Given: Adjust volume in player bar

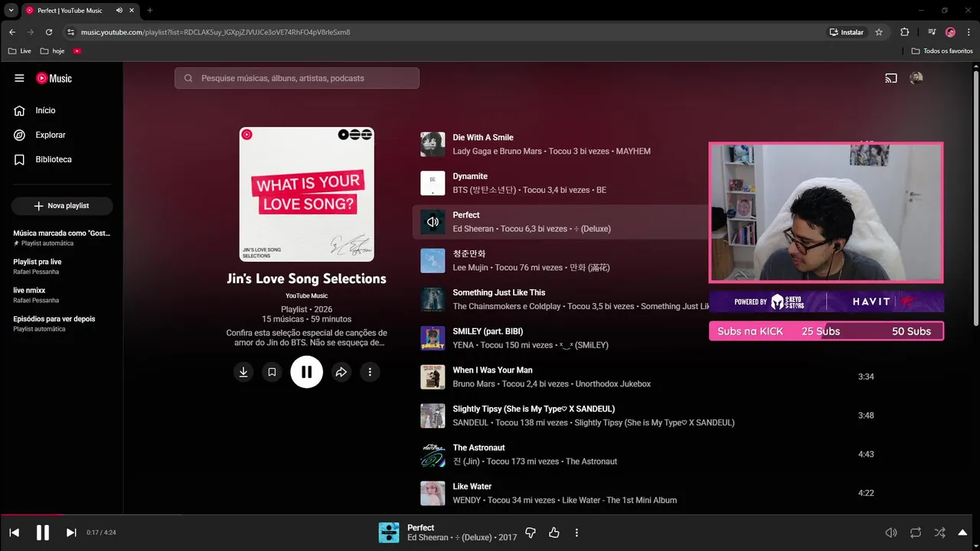Looking at the screenshot, I should (x=891, y=533).
